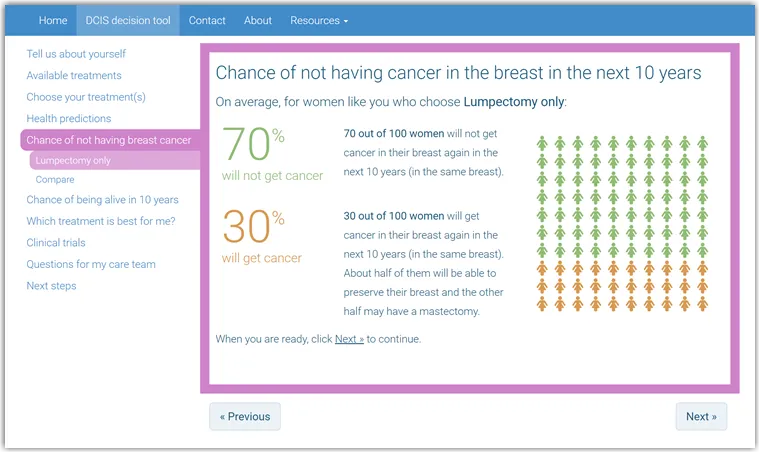Open the Resources dropdown menu
The image size is (760, 453).
point(319,20)
